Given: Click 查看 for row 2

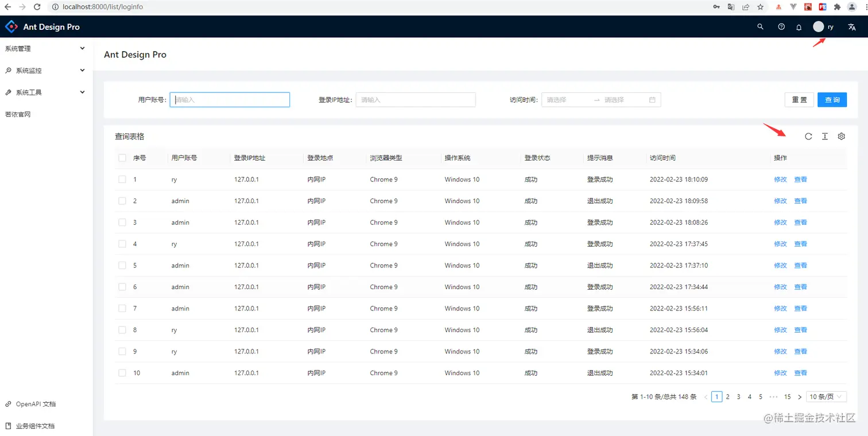Looking at the screenshot, I should tap(801, 201).
